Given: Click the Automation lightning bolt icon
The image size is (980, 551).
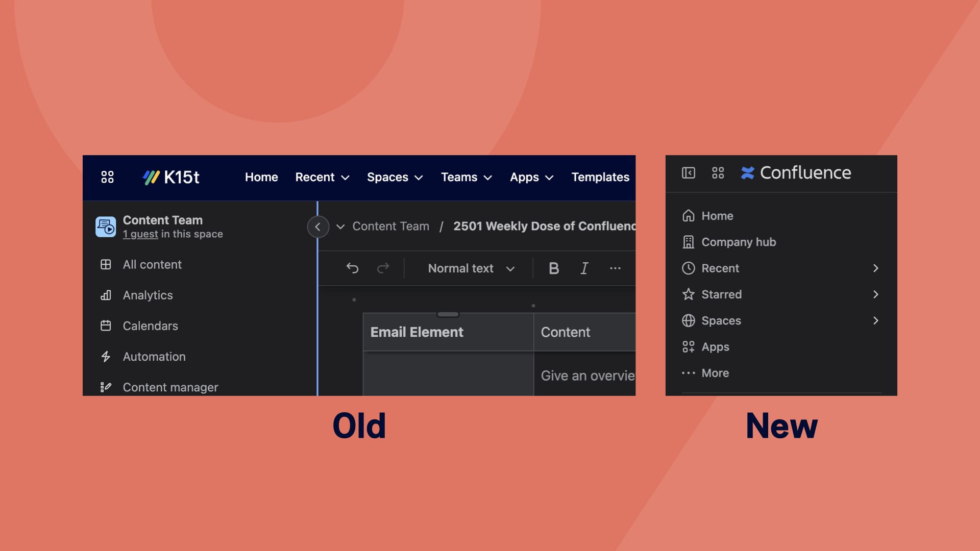Looking at the screenshot, I should click(x=106, y=356).
